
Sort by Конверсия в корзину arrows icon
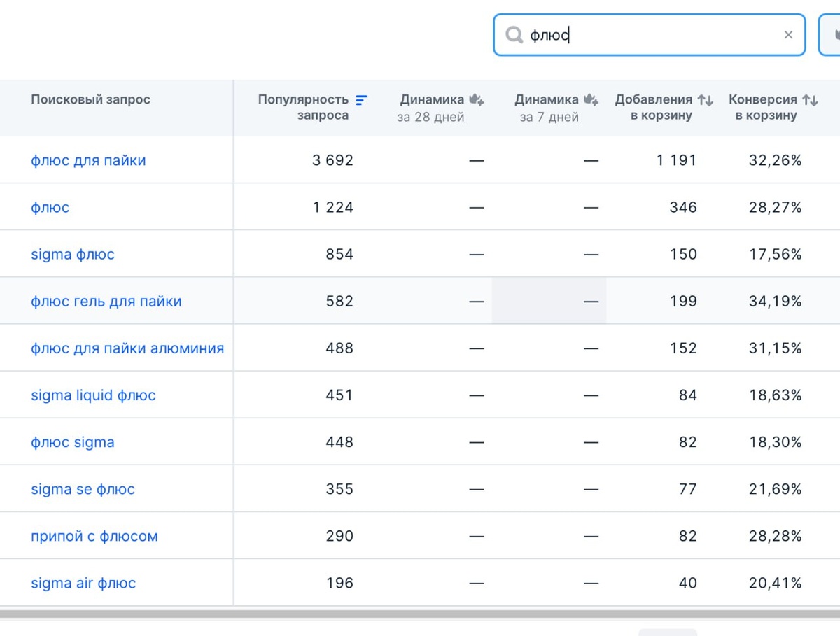click(810, 100)
